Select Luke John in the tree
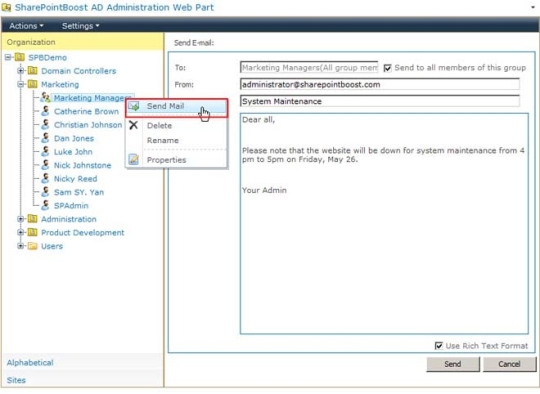This screenshot has width=540, height=394. 73,152
